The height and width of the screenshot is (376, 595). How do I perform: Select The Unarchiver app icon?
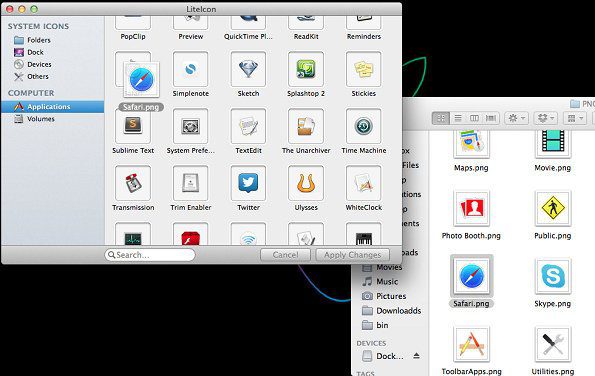tap(306, 126)
